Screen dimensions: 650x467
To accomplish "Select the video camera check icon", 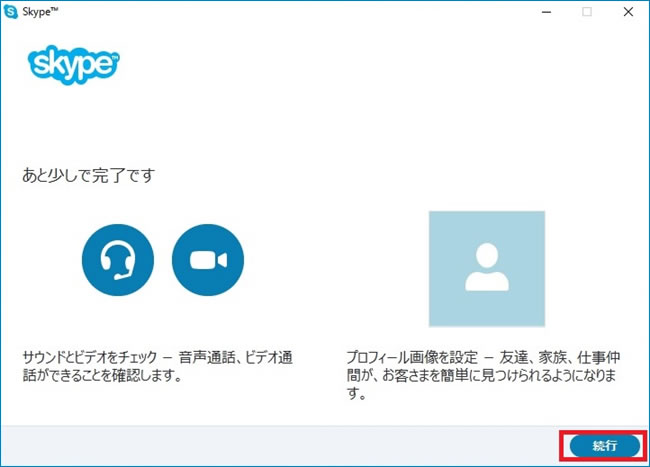I will pyautogui.click(x=208, y=260).
